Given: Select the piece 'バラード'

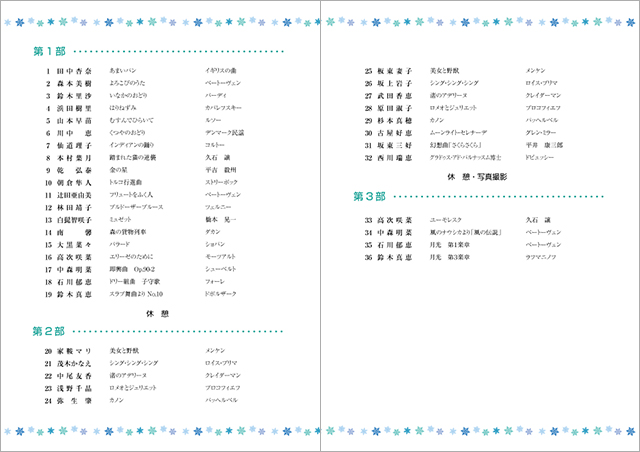Looking at the screenshot, I should 120,244.
